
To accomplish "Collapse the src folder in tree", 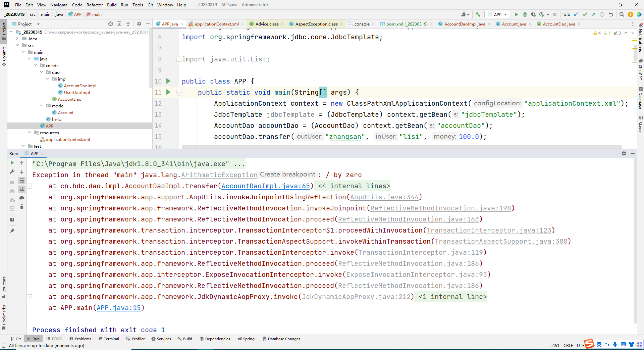I will (x=17, y=45).
